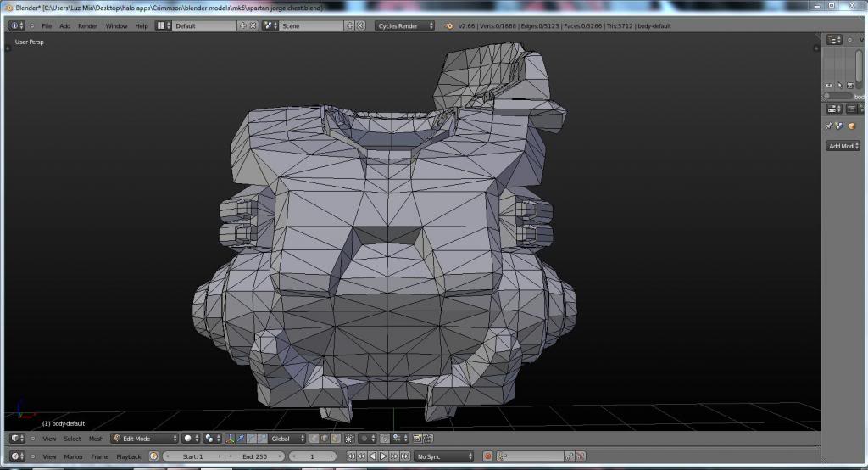Switch to edge select mode
Image resolution: width=868 pixels, height=470 pixels.
point(325,438)
